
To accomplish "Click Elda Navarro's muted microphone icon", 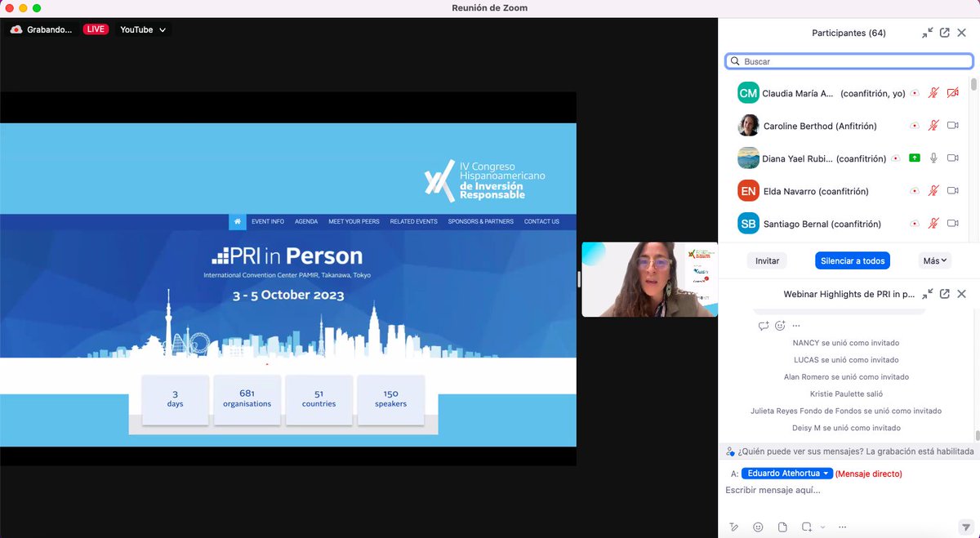I will [933, 191].
